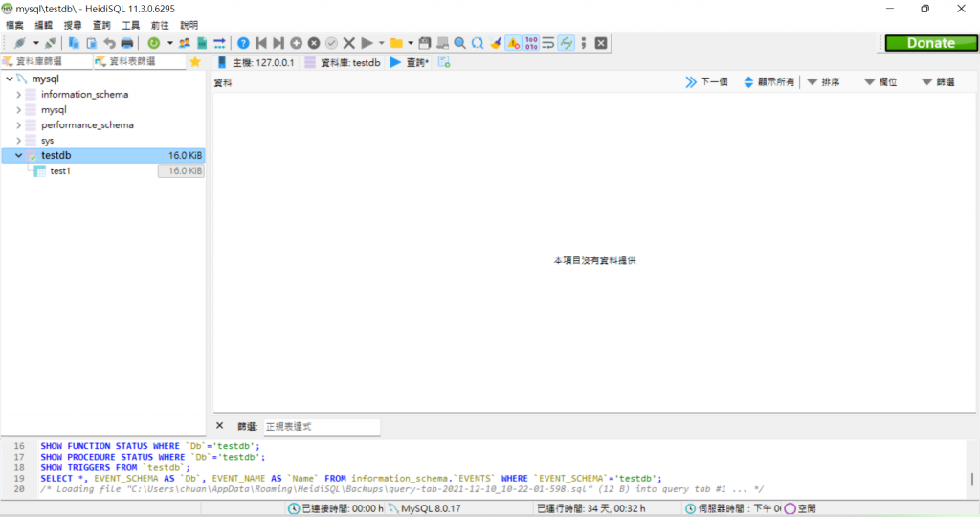
Task: Click the disconnect plug icon
Action: pyautogui.click(x=51, y=43)
